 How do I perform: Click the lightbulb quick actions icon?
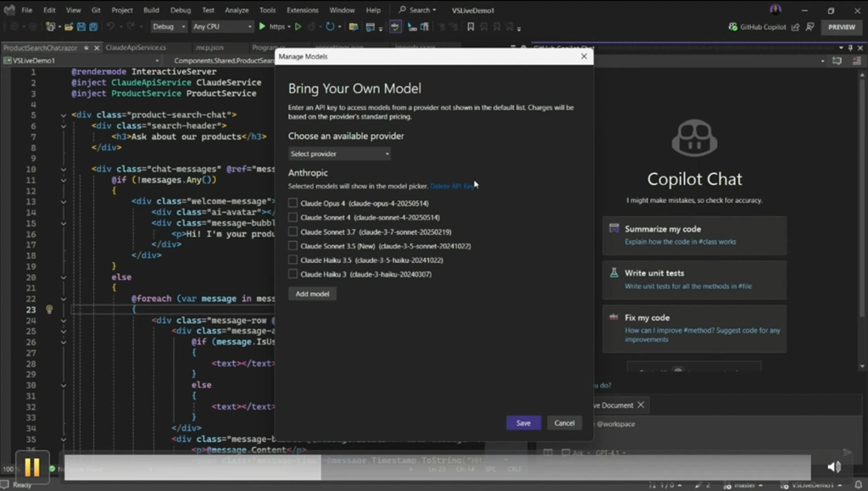click(49, 310)
